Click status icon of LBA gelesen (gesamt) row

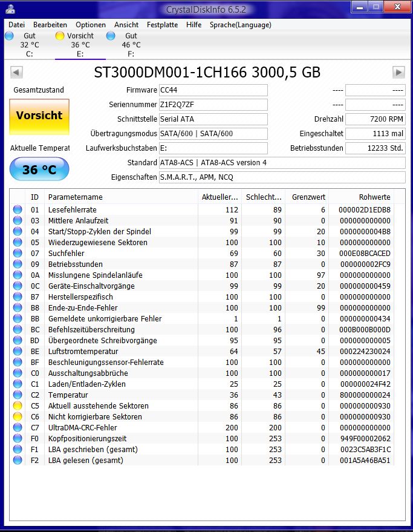point(18,460)
